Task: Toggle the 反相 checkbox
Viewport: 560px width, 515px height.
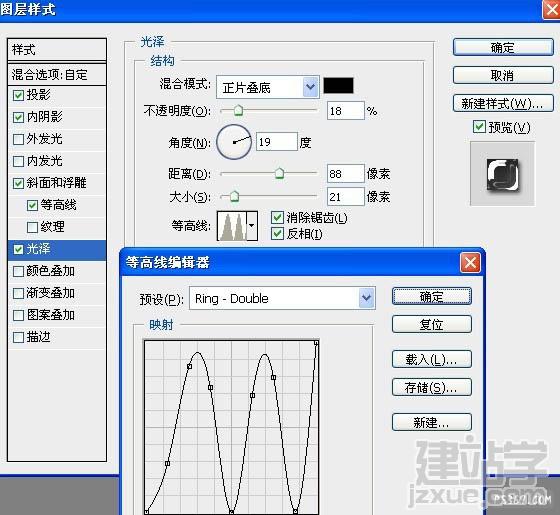Action: [x=278, y=234]
